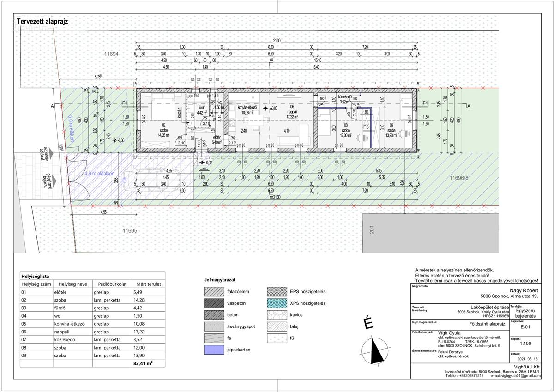Select the falazóelem hatch swatch in legend
Image resolution: width=554 pixels, height=392 pixels.
[213, 291]
